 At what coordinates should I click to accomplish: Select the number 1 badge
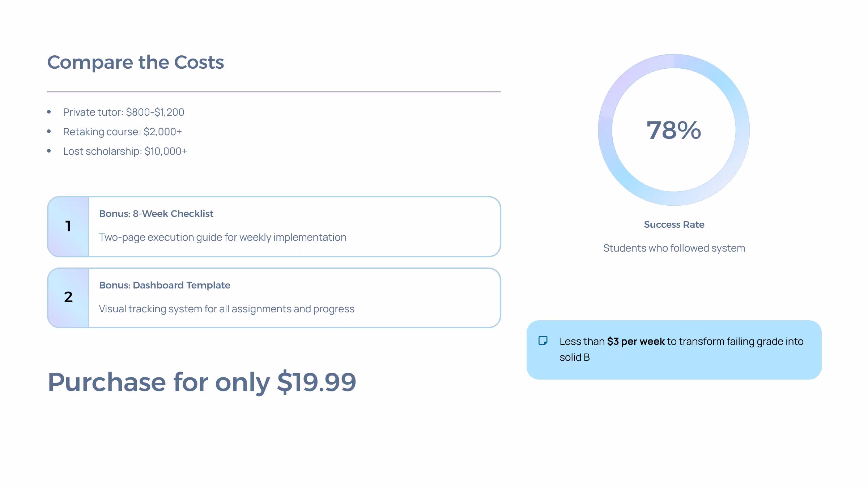[x=68, y=226]
